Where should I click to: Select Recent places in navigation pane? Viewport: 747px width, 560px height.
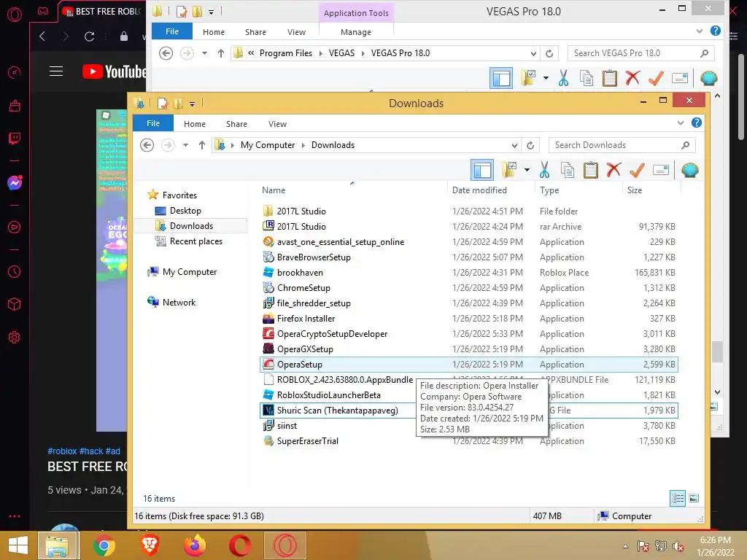[196, 241]
